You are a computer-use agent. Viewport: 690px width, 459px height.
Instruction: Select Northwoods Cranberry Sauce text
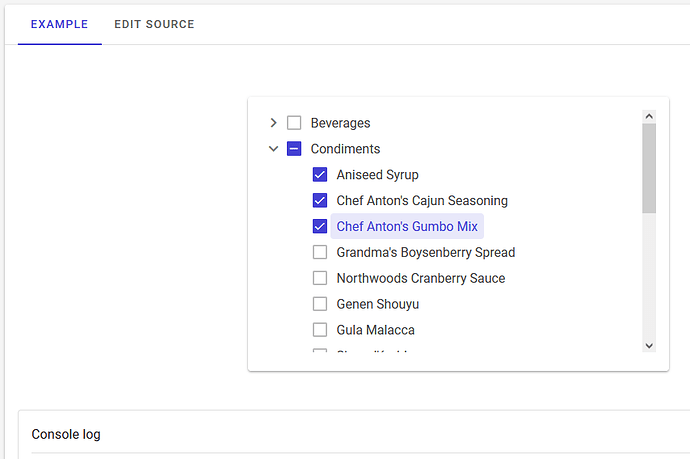[x=421, y=278]
